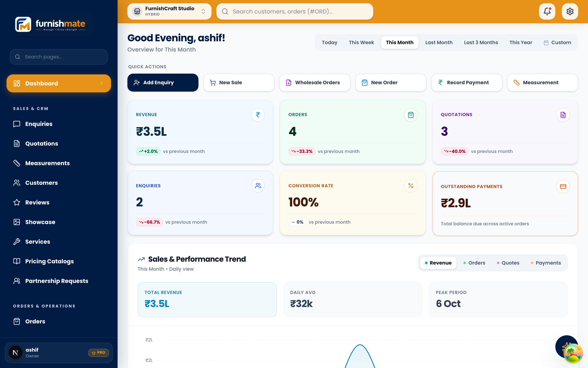Select the This Year period tab
Viewport: 588px width, 368px height.
click(x=521, y=43)
